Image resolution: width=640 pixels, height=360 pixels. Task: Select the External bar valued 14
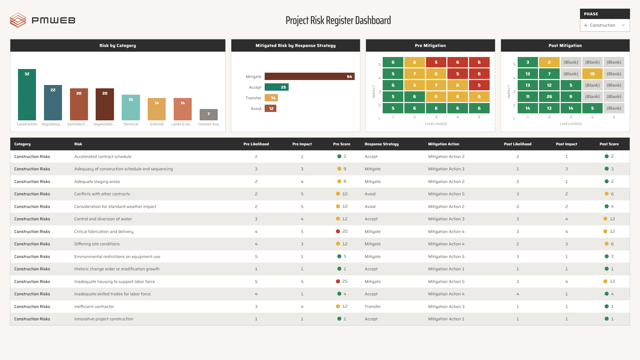click(157, 109)
